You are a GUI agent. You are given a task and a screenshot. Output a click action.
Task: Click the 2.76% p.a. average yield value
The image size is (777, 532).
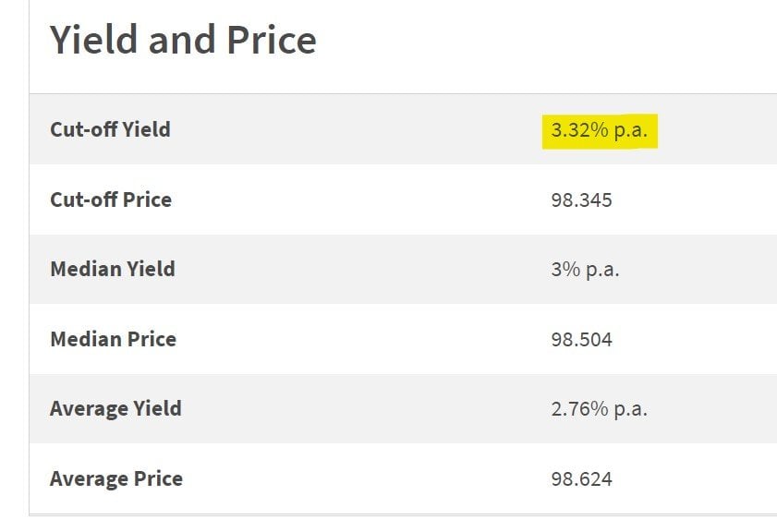click(599, 409)
